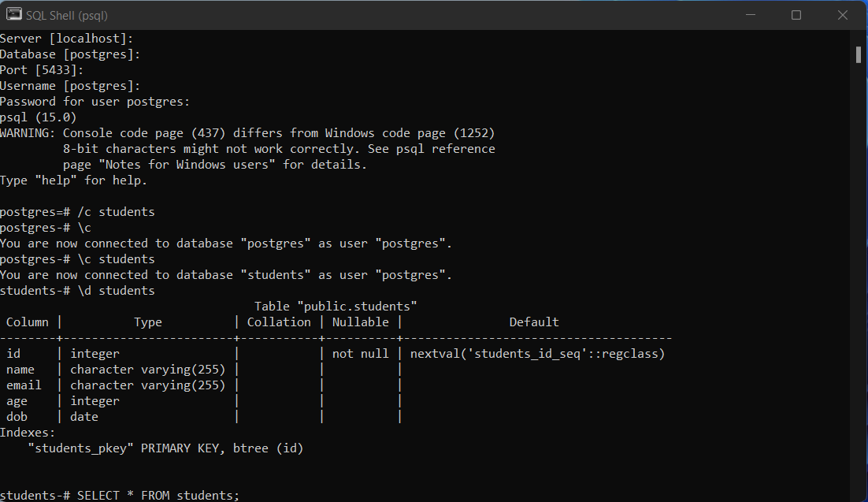Click the Table "public.students" heading
Image resolution: width=868 pixels, height=502 pixels.
point(336,306)
